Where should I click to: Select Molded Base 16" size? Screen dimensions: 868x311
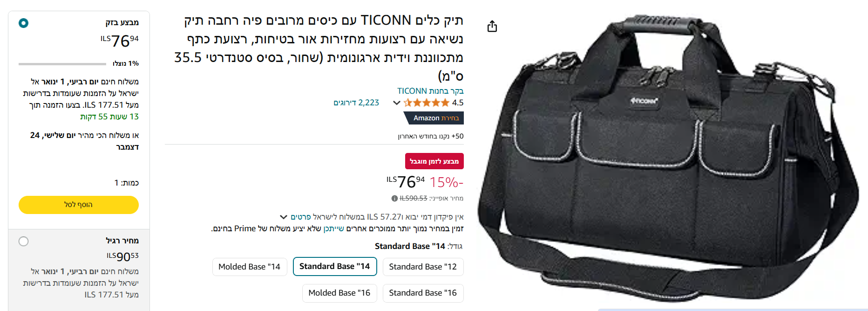pos(339,293)
